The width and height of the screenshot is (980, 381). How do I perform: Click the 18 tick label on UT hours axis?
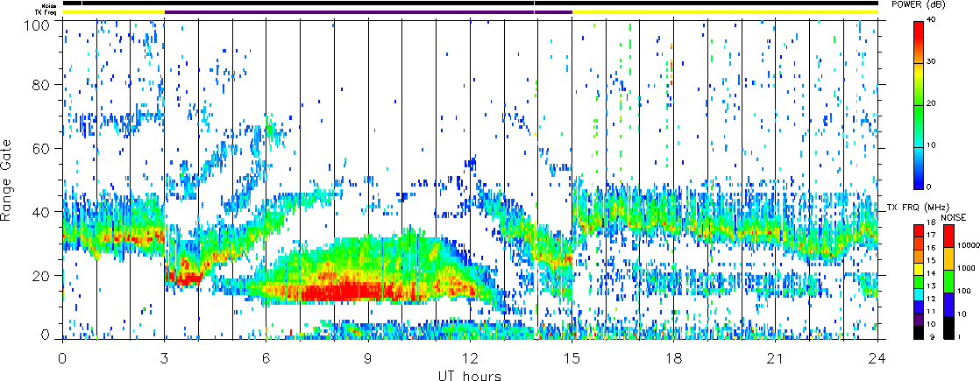click(x=674, y=358)
